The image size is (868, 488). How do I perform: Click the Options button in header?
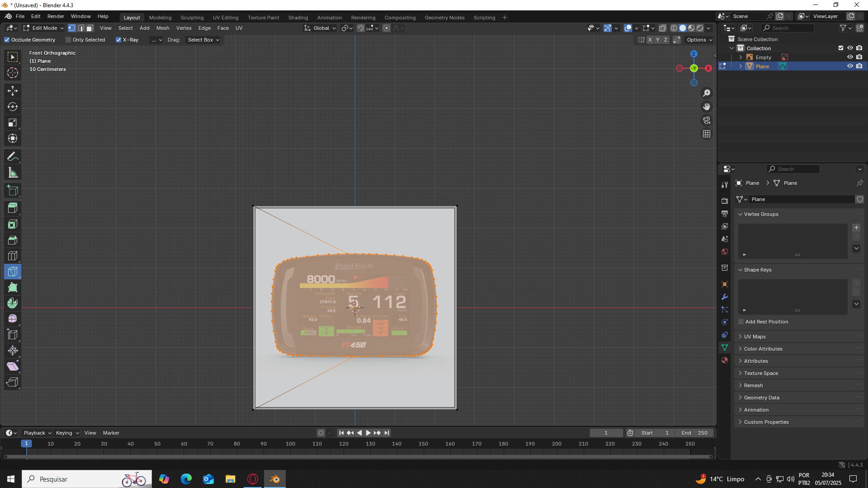coord(699,40)
